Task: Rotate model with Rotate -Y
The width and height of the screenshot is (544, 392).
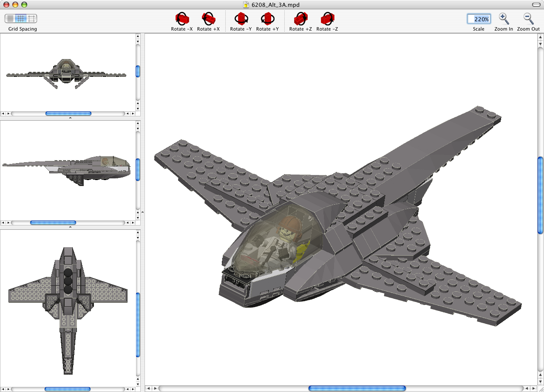Action: (x=241, y=19)
